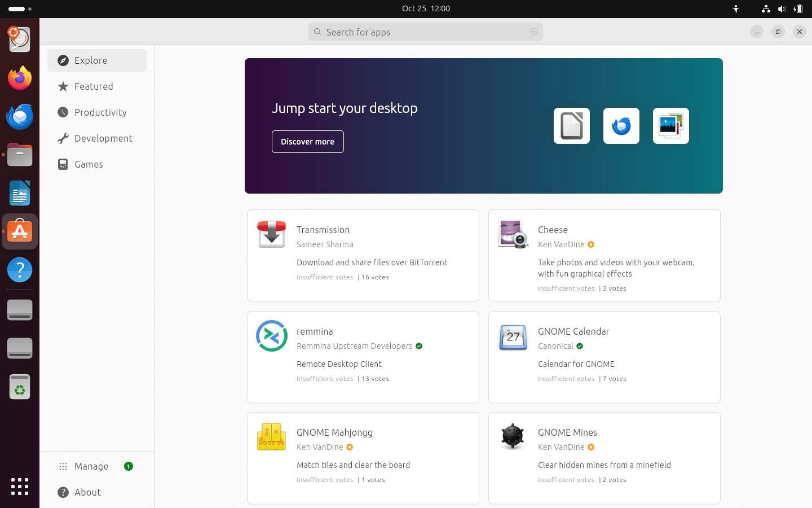Viewport: 812px width, 508px height.
Task: Open the GNOME Mines title
Action: click(x=567, y=432)
